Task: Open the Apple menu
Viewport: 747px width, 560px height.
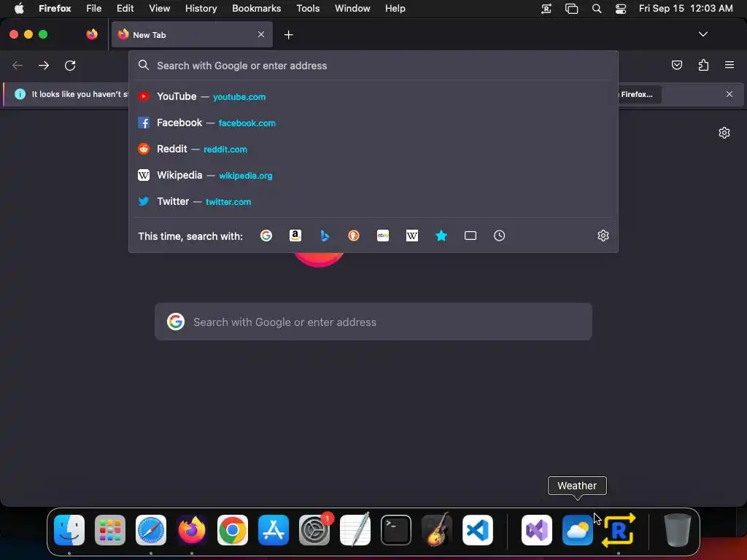Action: point(19,9)
